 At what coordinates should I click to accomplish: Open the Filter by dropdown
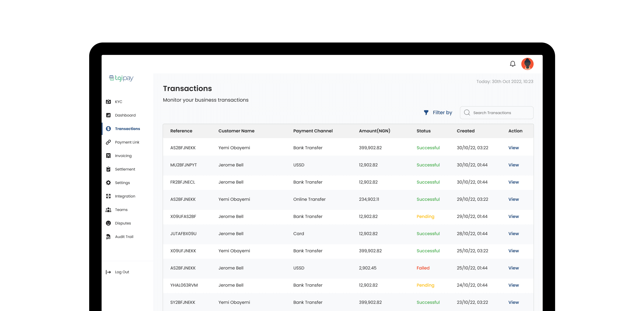point(438,112)
